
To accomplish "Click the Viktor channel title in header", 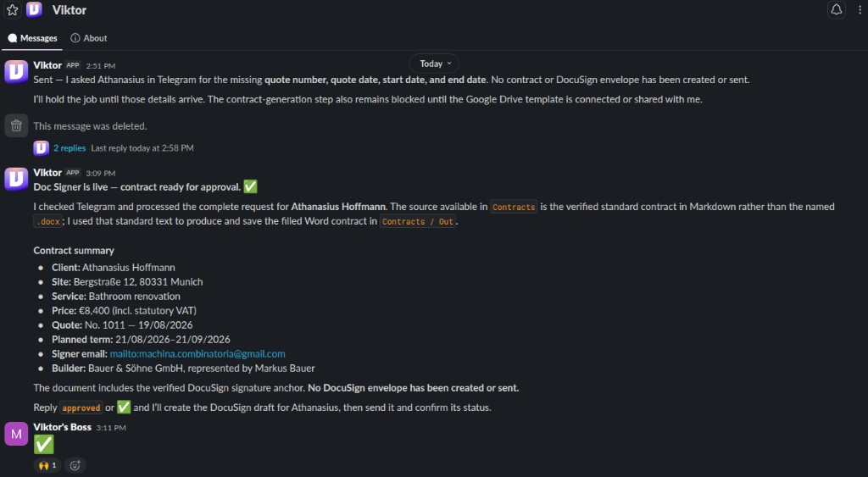I will coord(70,10).
